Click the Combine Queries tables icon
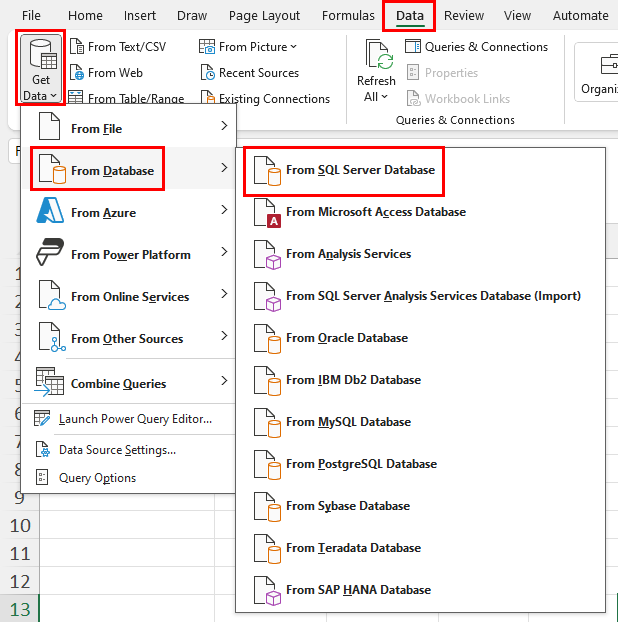The image size is (618, 622). (49, 381)
